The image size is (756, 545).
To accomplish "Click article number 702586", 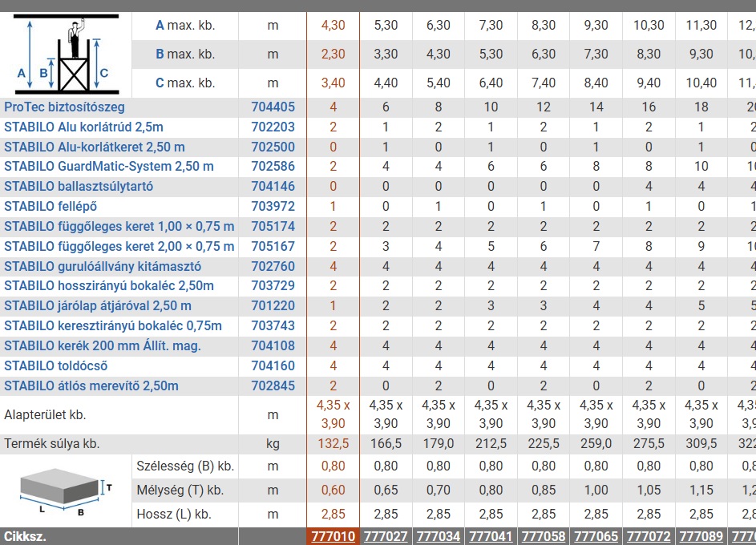I will pos(273,167).
